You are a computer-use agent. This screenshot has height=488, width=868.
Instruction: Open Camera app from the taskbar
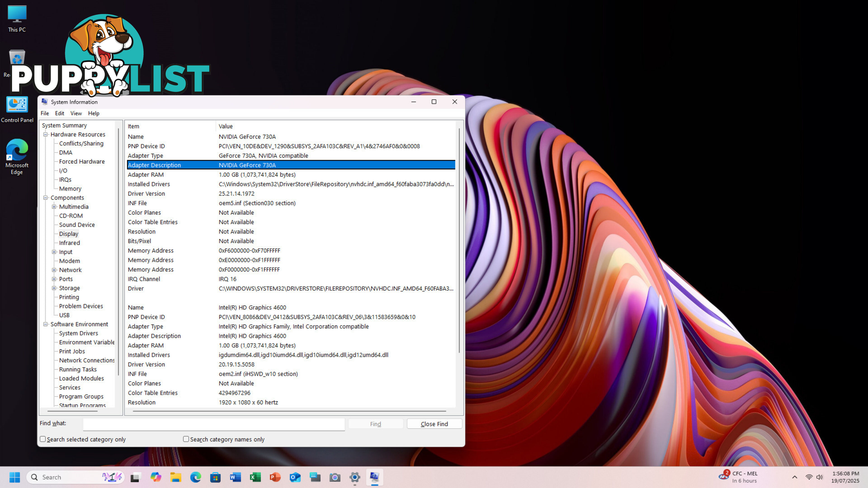click(x=335, y=477)
